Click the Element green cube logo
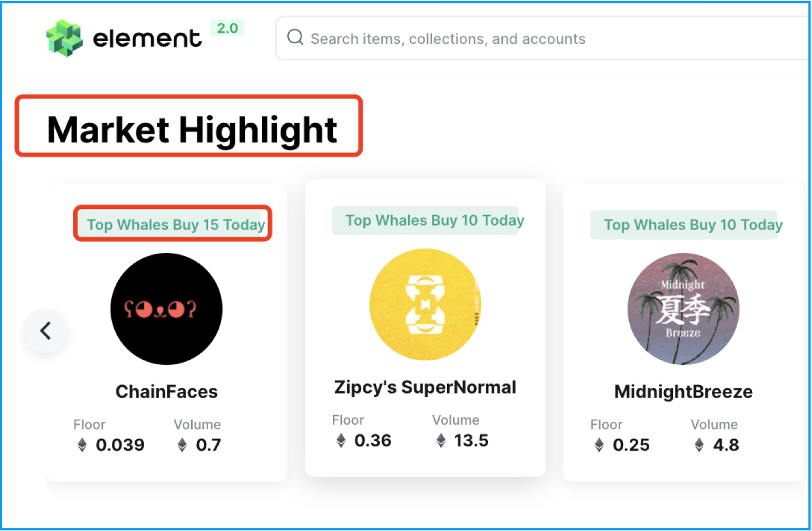This screenshot has height=531, width=812. tap(64, 38)
